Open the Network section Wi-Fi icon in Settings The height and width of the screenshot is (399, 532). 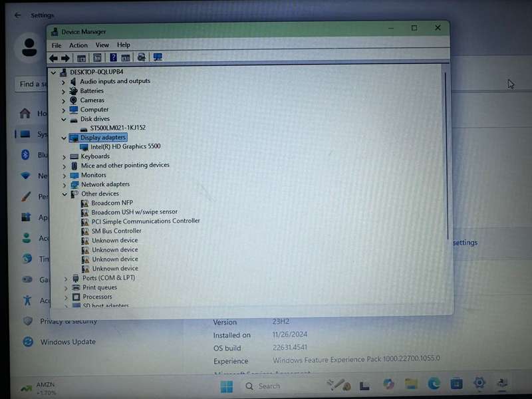(25, 176)
